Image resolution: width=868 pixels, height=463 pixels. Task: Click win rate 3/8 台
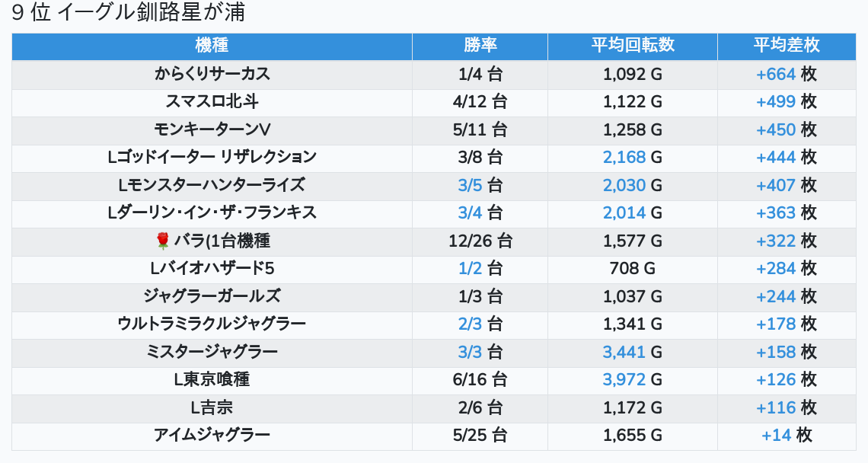pyautogui.click(x=480, y=158)
